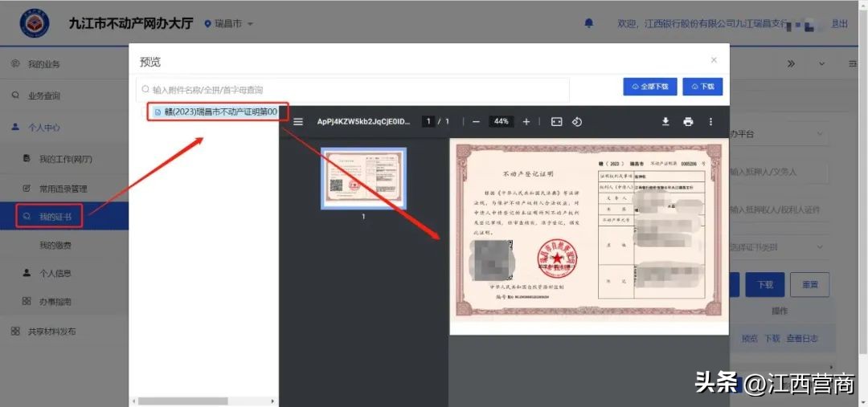
Task: Open the 瑞昌市 location dropdown
Action: click(228, 24)
